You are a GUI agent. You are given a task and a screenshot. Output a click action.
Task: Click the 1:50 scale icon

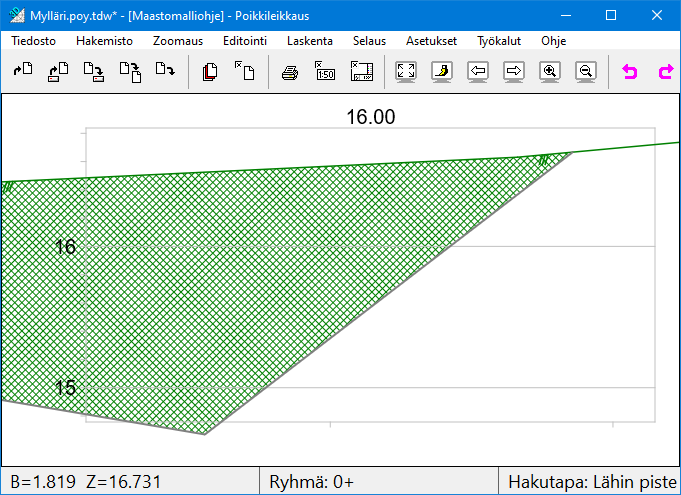pos(325,72)
